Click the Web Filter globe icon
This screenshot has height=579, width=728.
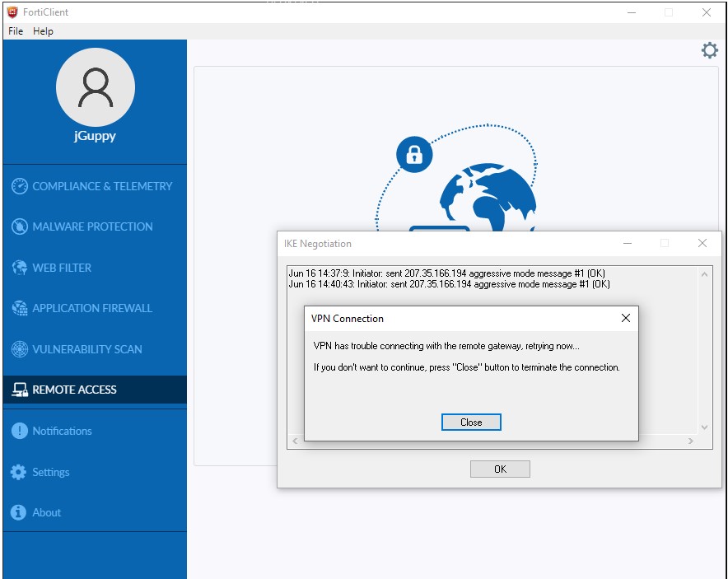pos(20,268)
